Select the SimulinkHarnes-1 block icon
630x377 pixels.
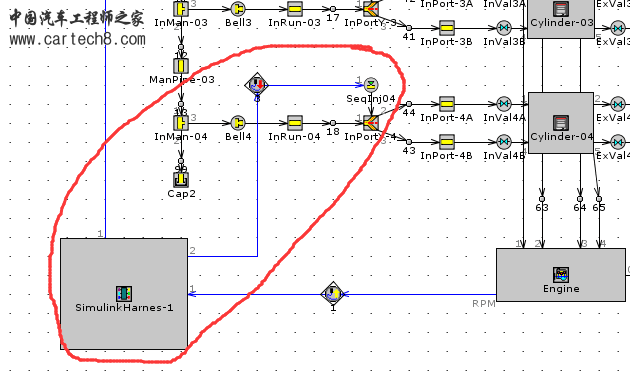tap(124, 294)
